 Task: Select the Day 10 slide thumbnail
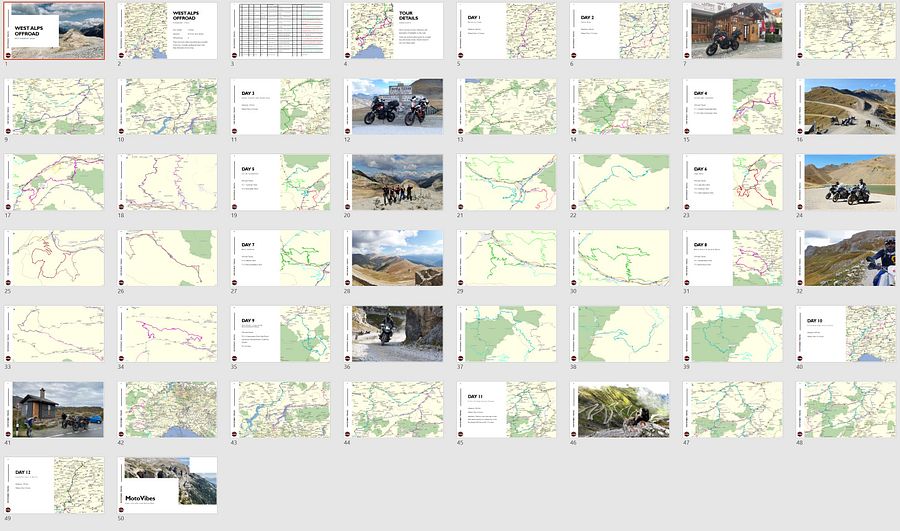click(846, 334)
